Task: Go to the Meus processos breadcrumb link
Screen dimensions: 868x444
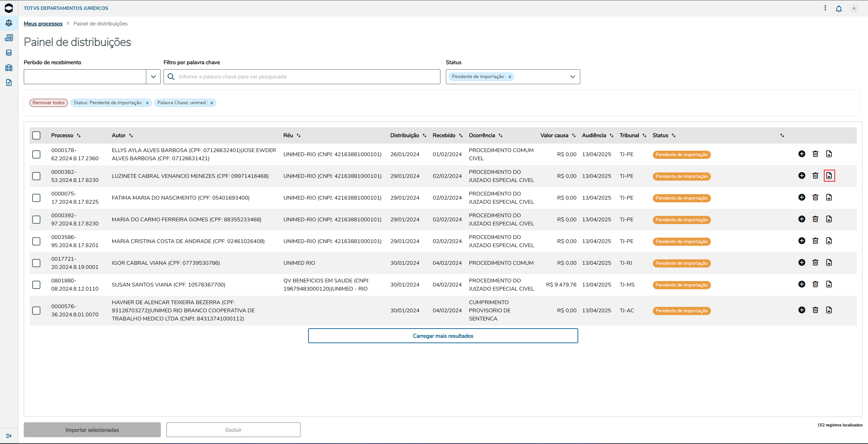Action: (x=43, y=24)
